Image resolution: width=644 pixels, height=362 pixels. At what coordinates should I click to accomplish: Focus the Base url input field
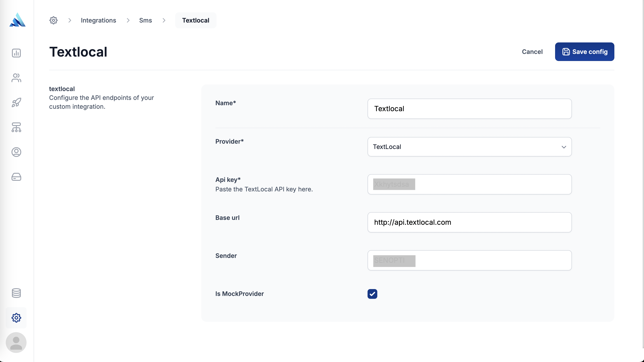click(x=469, y=222)
